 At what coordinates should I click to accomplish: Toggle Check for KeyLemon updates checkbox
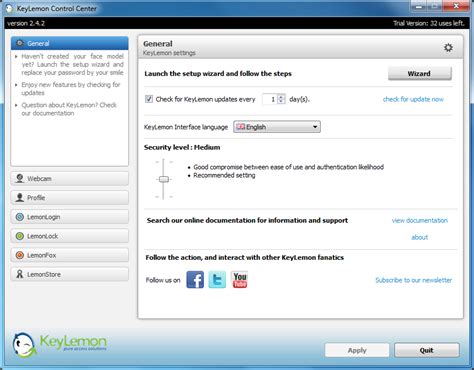pyautogui.click(x=149, y=99)
